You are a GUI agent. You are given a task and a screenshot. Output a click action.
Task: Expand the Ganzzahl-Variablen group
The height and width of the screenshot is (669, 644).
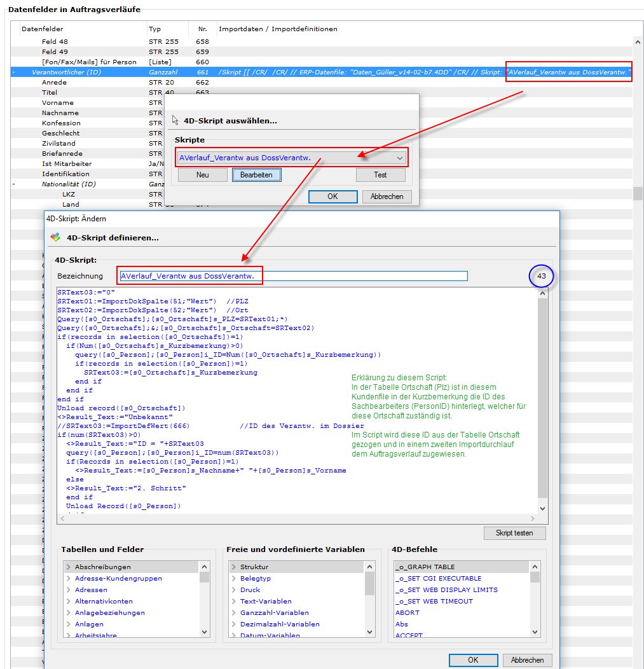[x=233, y=613]
